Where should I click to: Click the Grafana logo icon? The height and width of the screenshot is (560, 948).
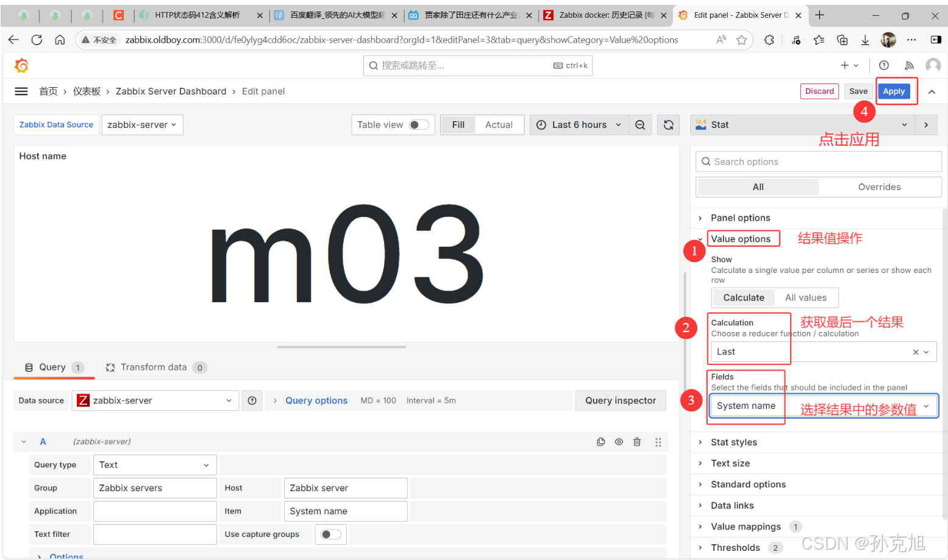coord(21,65)
